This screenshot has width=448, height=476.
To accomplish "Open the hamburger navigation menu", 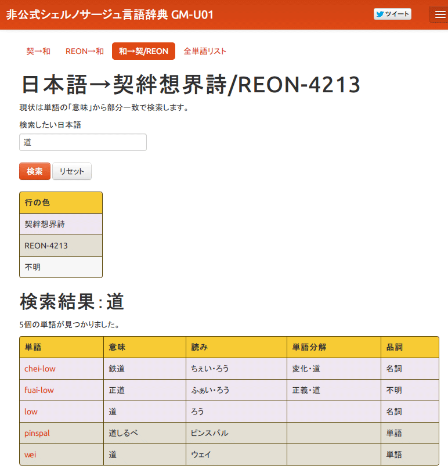I will (438, 15).
